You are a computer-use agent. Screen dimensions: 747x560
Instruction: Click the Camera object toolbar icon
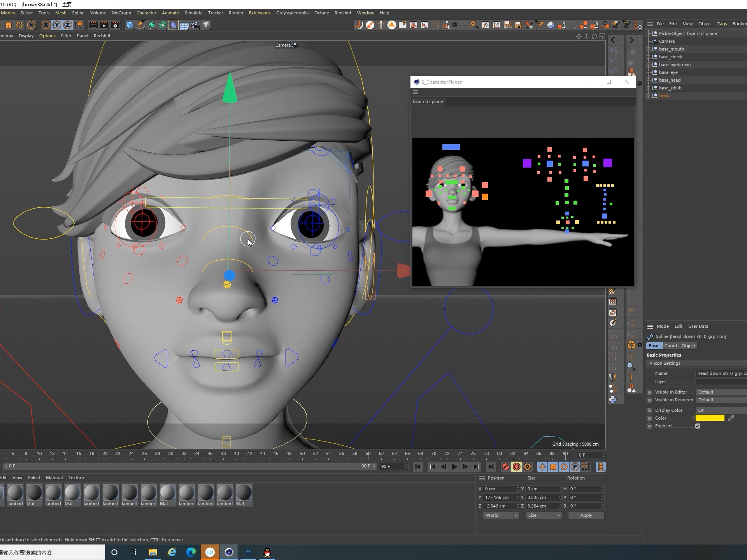pos(195,25)
